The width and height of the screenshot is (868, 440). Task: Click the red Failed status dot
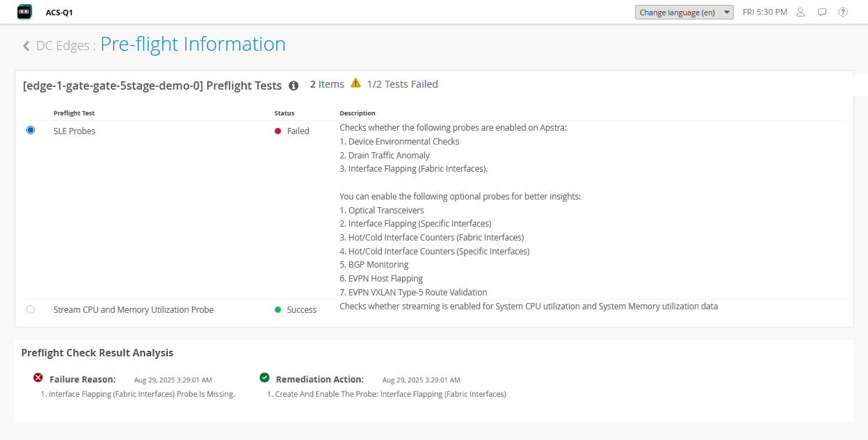[278, 131]
